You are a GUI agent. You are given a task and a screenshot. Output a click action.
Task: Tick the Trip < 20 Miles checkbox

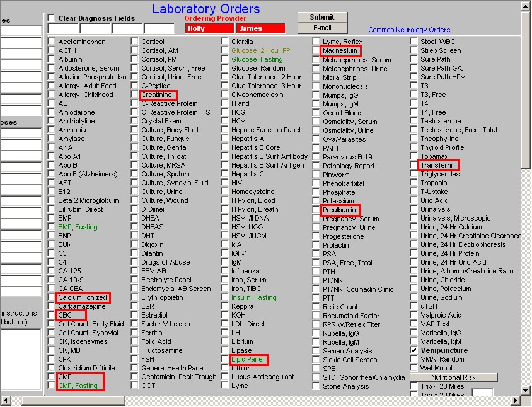pyautogui.click(x=413, y=386)
